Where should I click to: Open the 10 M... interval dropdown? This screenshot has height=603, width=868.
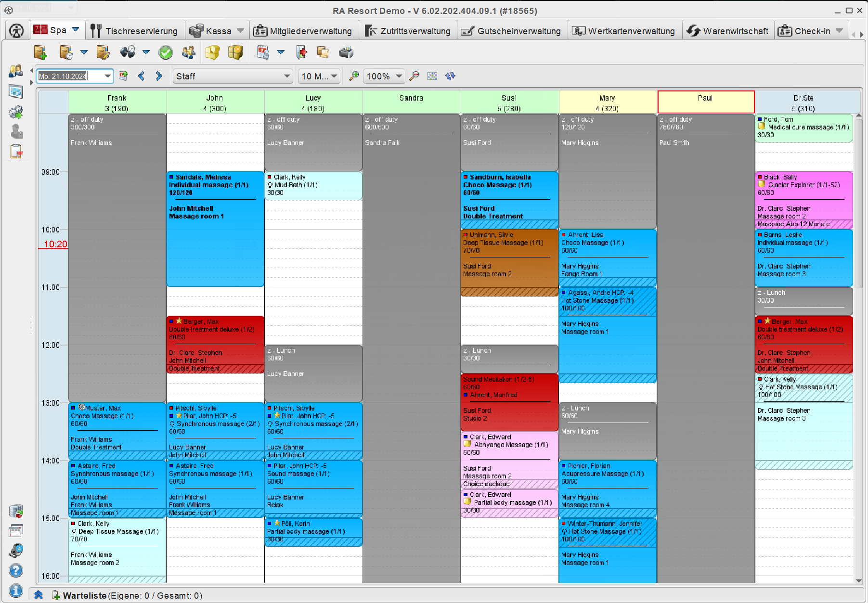point(334,76)
